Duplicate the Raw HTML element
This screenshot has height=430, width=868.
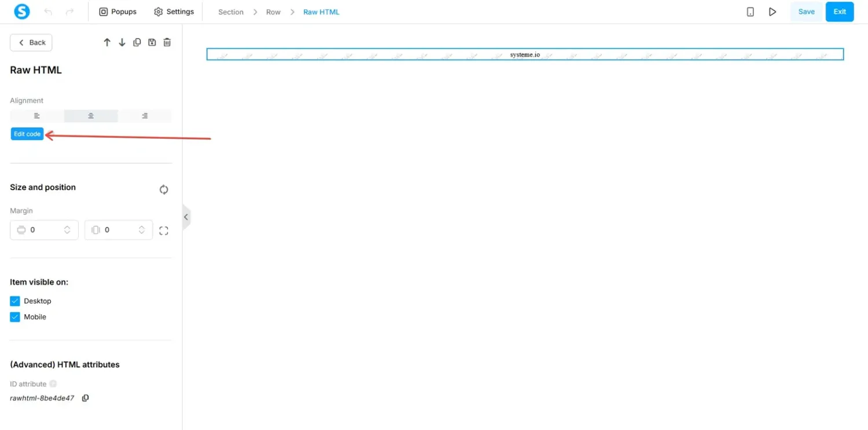click(137, 42)
